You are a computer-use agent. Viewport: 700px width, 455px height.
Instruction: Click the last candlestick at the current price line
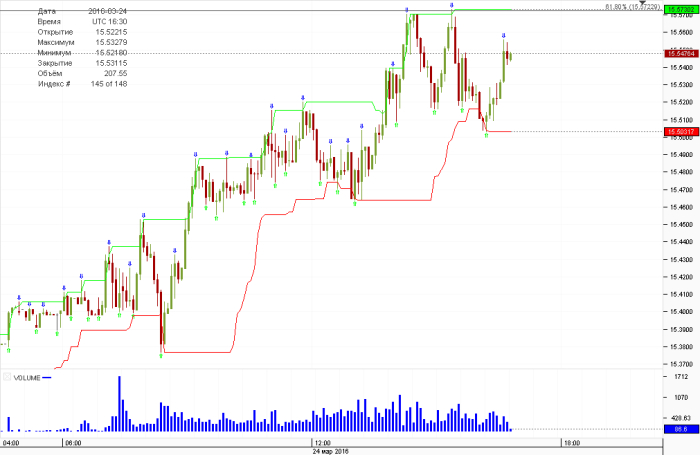point(510,57)
